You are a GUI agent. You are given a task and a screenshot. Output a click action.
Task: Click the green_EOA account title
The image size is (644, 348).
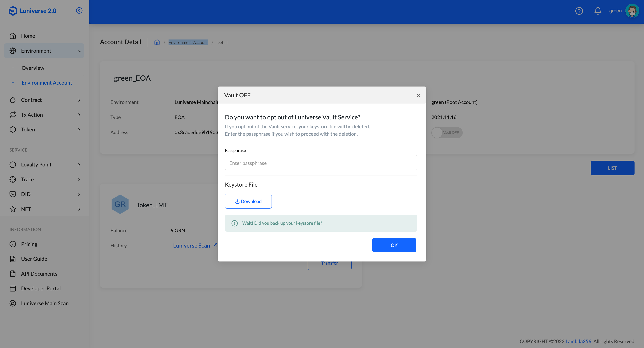tap(132, 78)
